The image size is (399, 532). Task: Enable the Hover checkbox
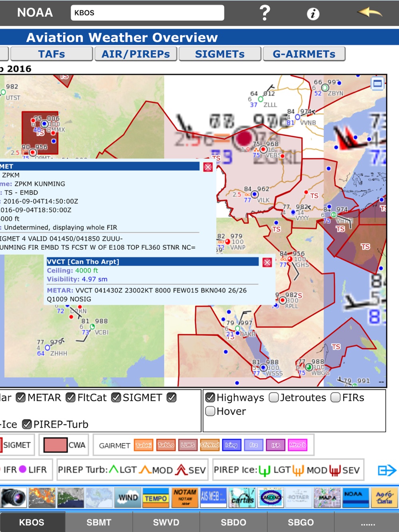point(210,411)
